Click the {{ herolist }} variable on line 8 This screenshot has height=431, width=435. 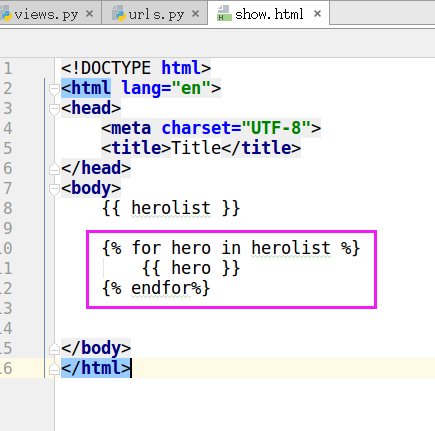pos(171,208)
